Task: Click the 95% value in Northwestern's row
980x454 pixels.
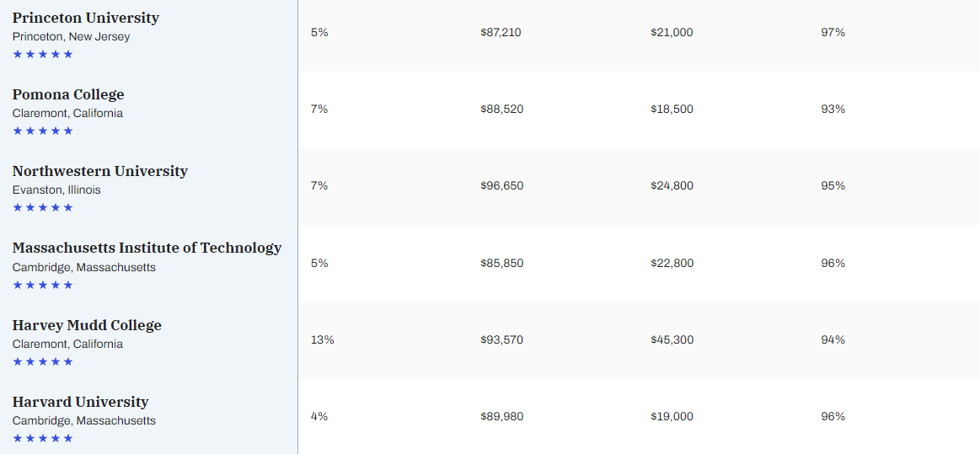Action: pyautogui.click(x=833, y=186)
